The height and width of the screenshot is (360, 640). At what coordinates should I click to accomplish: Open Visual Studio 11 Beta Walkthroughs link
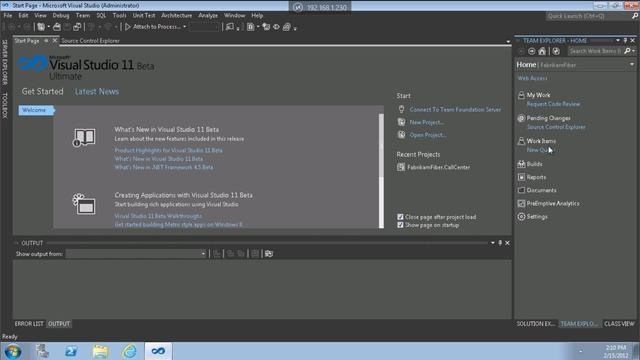[158, 216]
